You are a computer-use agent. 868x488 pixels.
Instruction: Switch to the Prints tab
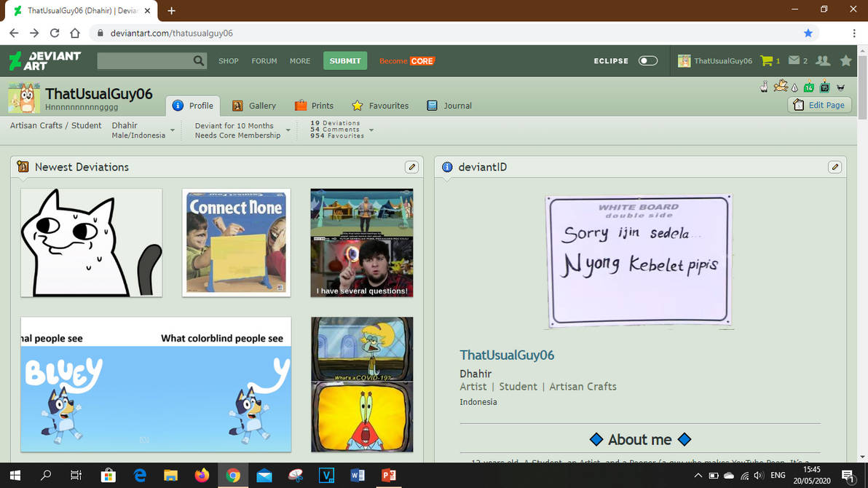[x=314, y=106]
